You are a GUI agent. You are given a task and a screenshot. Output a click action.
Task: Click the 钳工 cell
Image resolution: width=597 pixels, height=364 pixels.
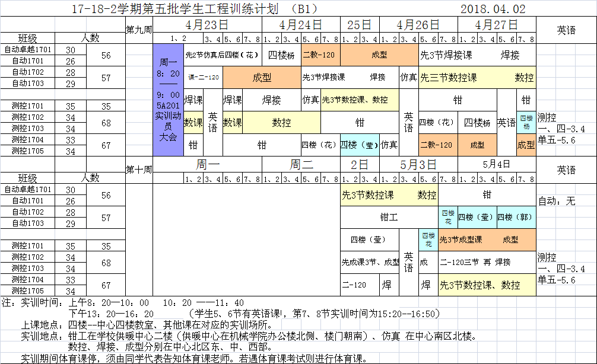389,217
